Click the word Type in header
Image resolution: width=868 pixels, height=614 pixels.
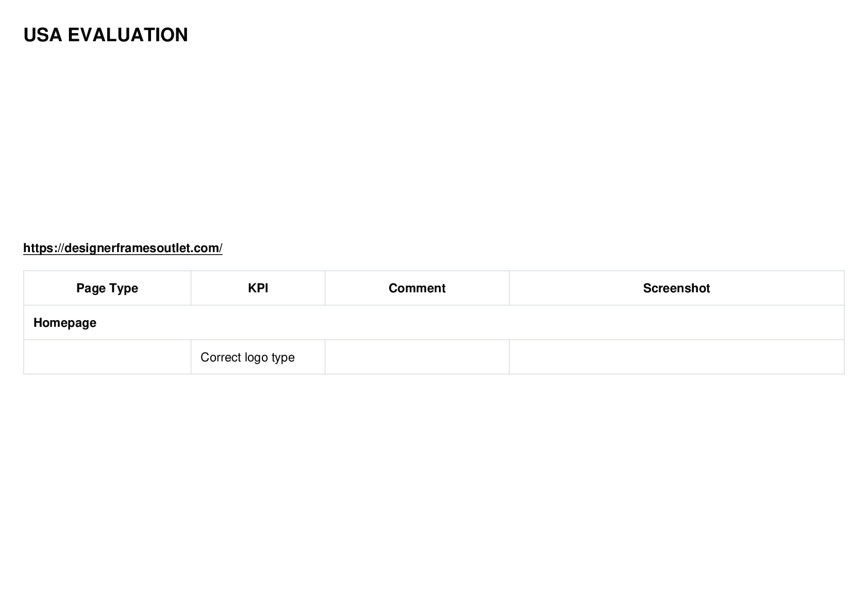(124, 288)
